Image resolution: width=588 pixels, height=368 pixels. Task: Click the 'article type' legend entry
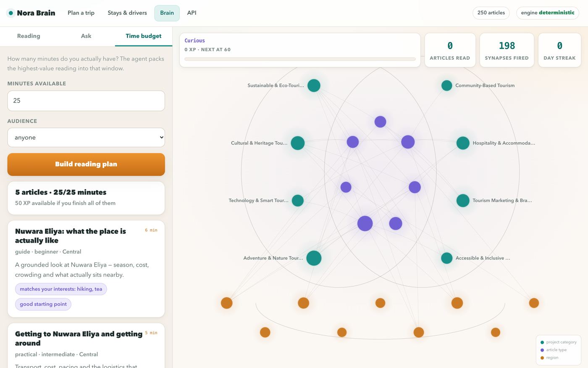click(554, 350)
